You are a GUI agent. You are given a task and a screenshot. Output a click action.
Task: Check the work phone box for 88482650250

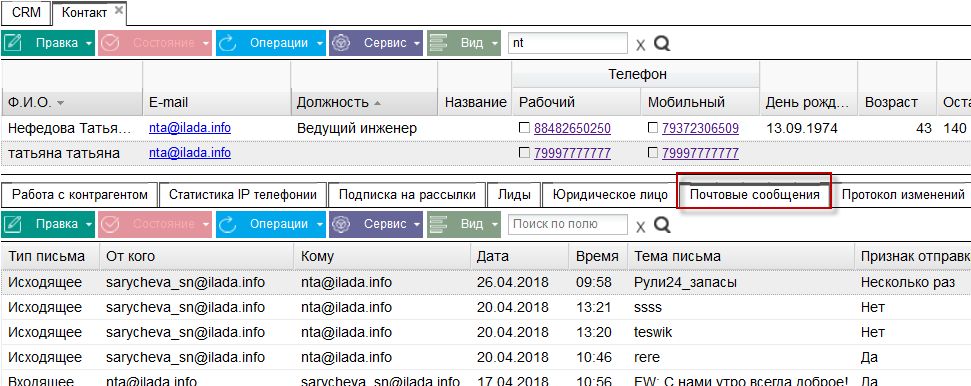pyautogui.click(x=524, y=128)
